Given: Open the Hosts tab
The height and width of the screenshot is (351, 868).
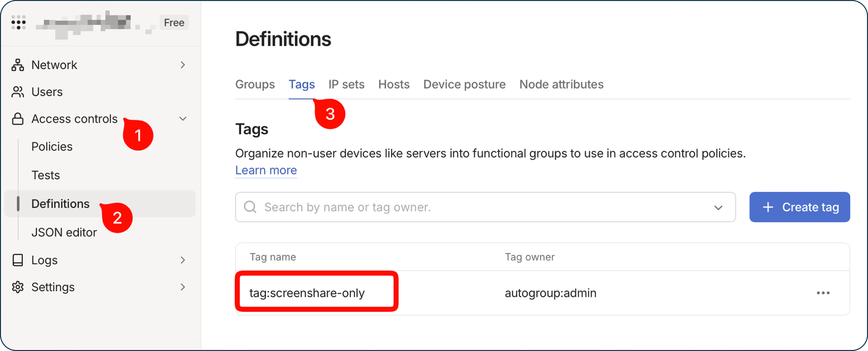Looking at the screenshot, I should (394, 84).
